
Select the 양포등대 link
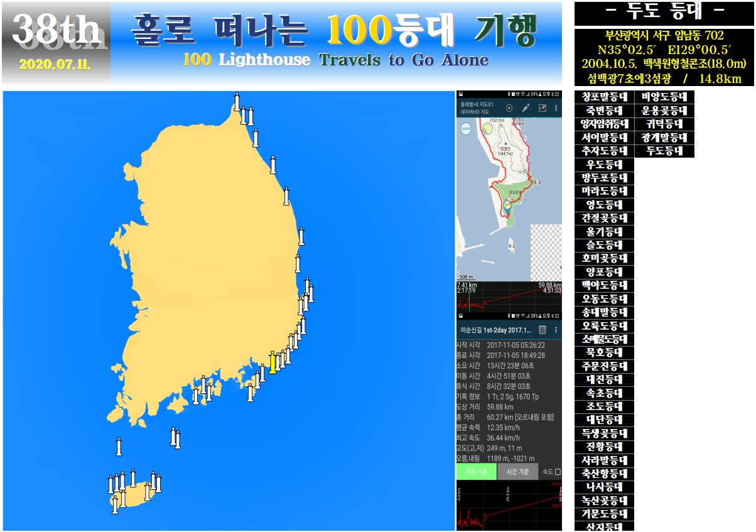pyautogui.click(x=604, y=272)
